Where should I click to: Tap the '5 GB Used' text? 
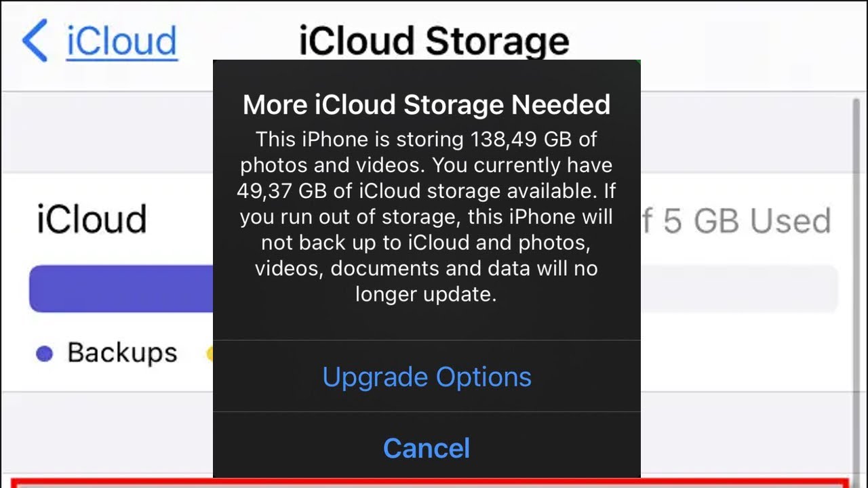click(747, 221)
